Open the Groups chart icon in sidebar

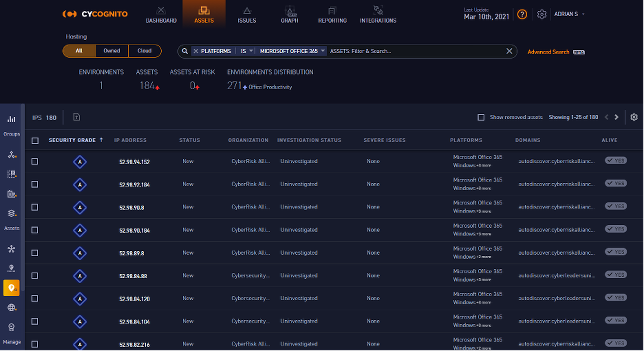click(12, 119)
